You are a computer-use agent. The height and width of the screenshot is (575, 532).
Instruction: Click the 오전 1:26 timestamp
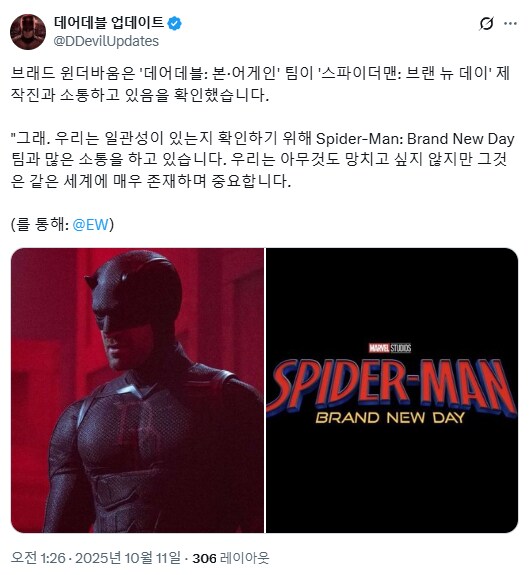click(38, 558)
